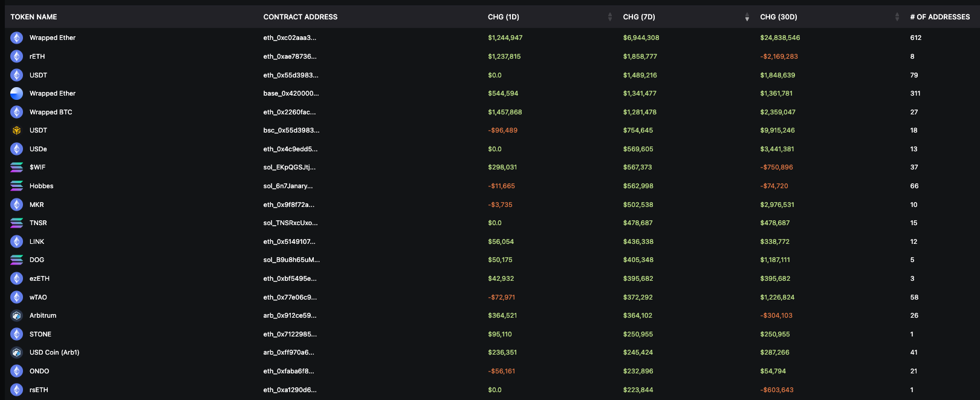Image resolution: width=980 pixels, height=400 pixels.
Task: Open the Hobbes token name
Action: pyautogui.click(x=41, y=186)
